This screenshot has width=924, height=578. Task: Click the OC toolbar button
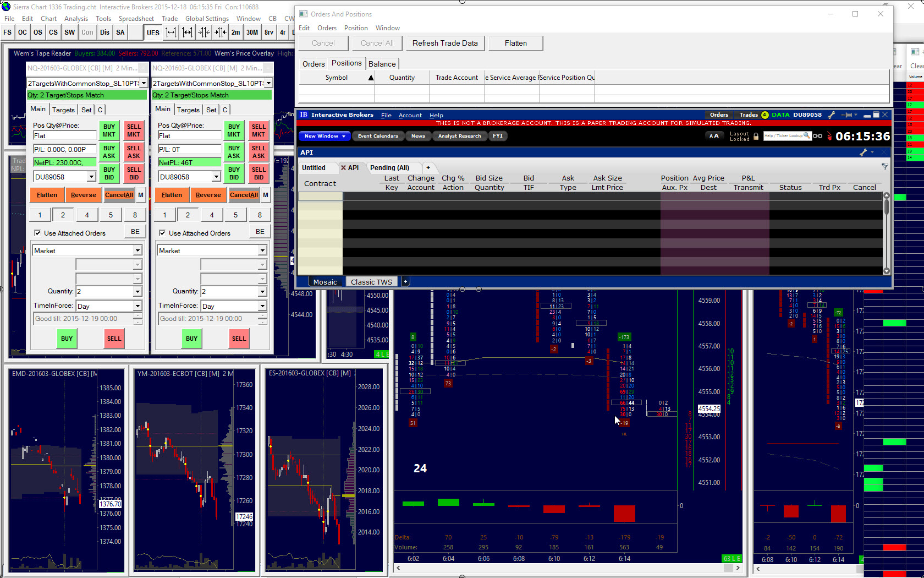pyautogui.click(x=23, y=32)
